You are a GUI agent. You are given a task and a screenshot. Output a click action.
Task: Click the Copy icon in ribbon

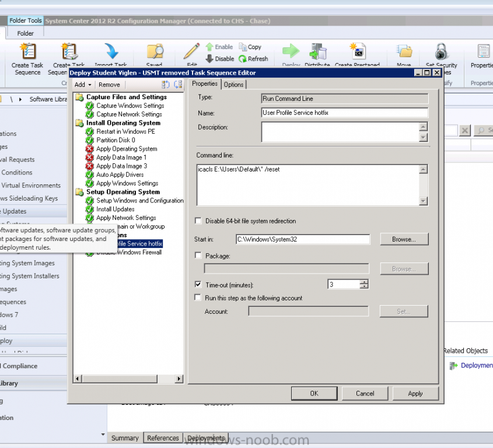pyautogui.click(x=243, y=47)
